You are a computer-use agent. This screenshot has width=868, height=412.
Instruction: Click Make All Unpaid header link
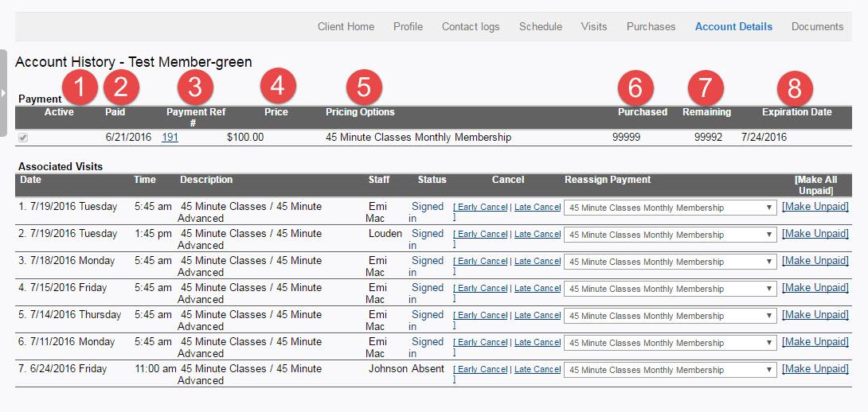click(815, 185)
